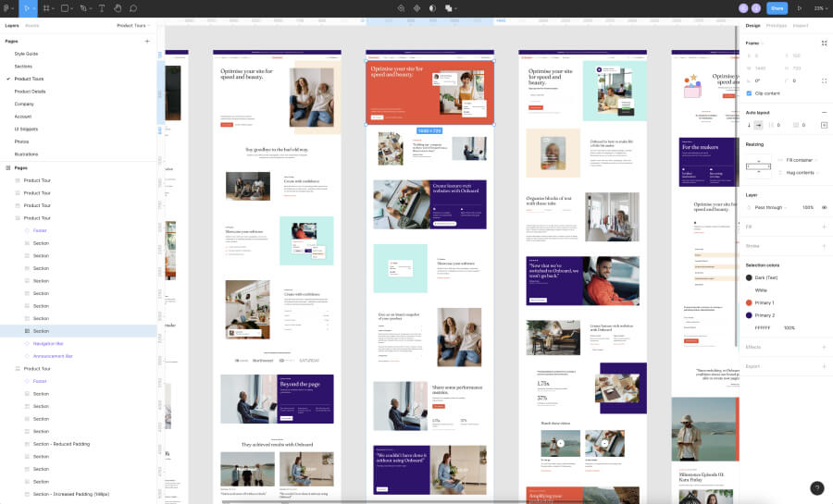Toggle layer visibility eye icon
Image resolution: width=833 pixels, height=504 pixels.
(824, 207)
